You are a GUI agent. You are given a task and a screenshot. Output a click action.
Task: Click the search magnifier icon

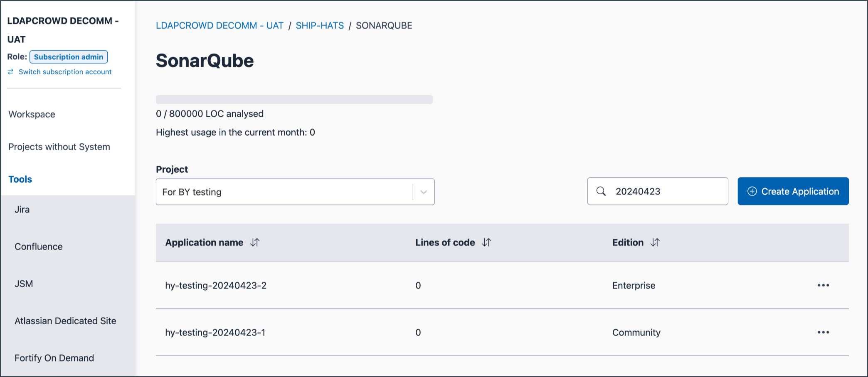point(601,191)
